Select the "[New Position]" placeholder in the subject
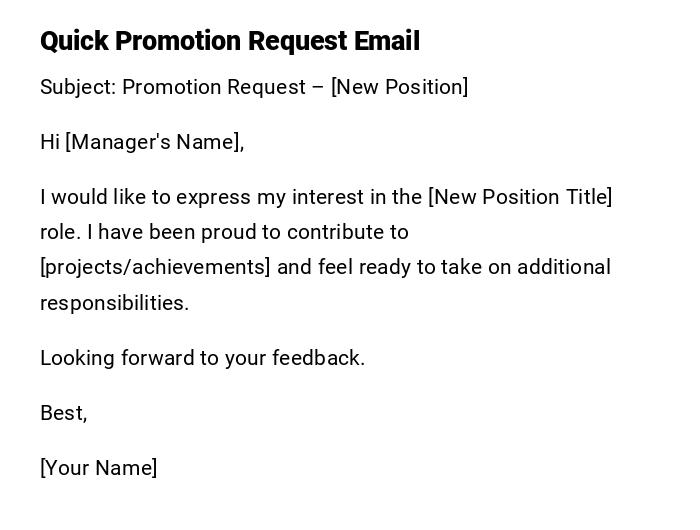This screenshot has width=700, height=530. 399,87
